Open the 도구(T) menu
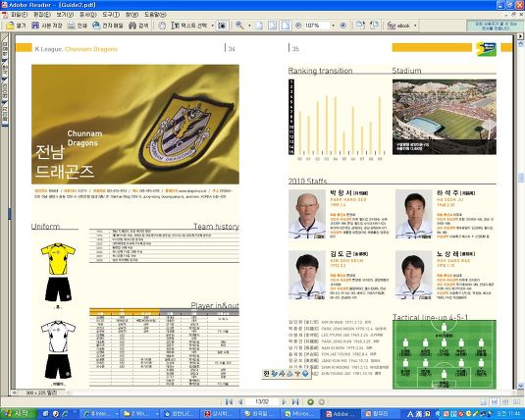Image resolution: width=525 pixels, height=420 pixels. (x=111, y=15)
